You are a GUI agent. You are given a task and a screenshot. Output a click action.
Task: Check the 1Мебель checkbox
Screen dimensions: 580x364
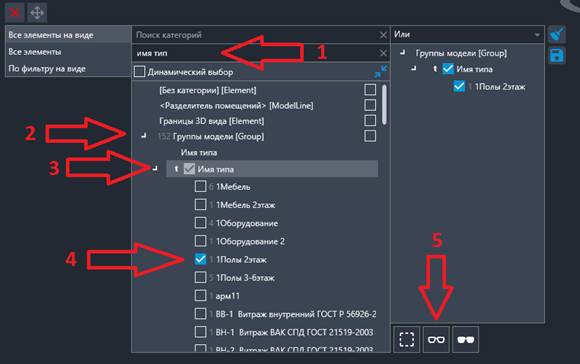(x=200, y=186)
